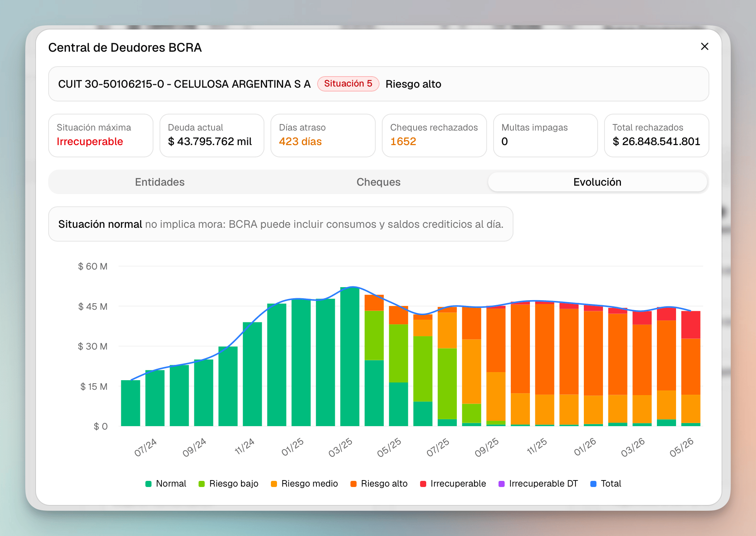Click the $ 45 M axis label
This screenshot has width=756, height=536.
click(93, 306)
